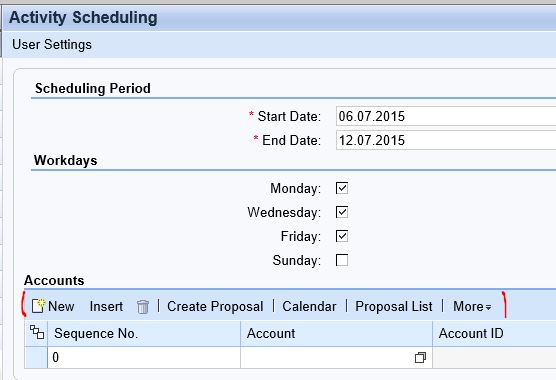Expand the More dropdown menu
Screen dimensions: 556x380
[x=472, y=306]
